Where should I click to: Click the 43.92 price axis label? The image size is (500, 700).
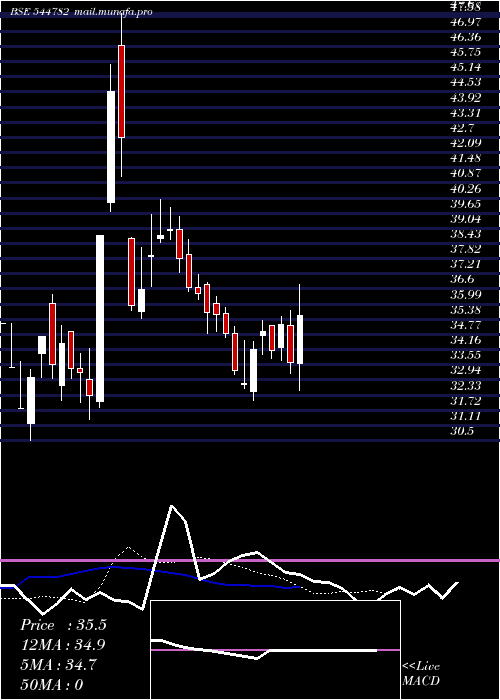click(465, 98)
